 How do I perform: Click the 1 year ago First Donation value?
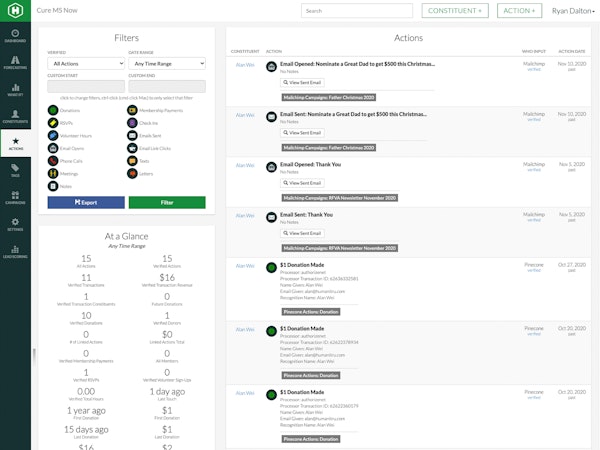coord(86,411)
